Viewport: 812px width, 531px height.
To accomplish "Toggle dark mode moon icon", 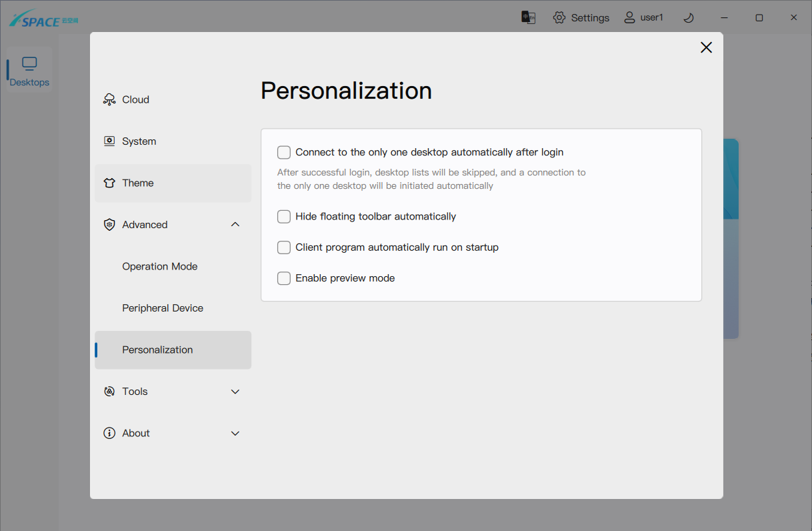I will [x=689, y=18].
